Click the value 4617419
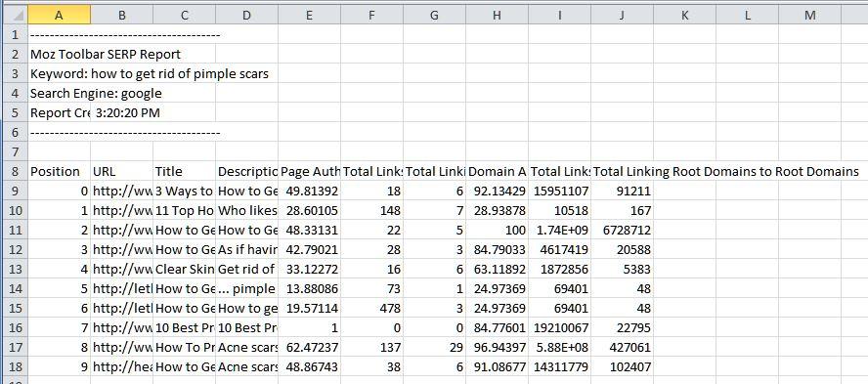 point(560,250)
